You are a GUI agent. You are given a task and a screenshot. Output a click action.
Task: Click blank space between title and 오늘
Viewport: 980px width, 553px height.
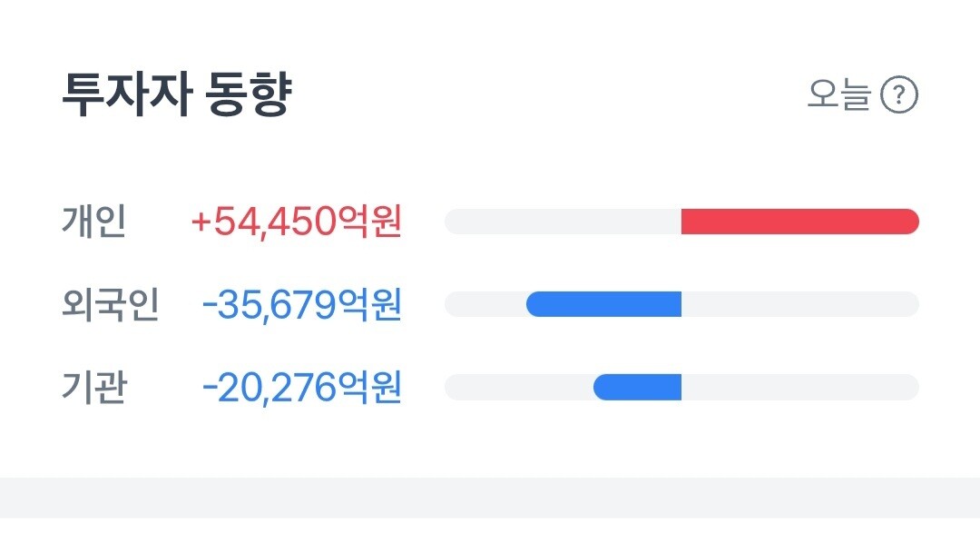pos(550,95)
